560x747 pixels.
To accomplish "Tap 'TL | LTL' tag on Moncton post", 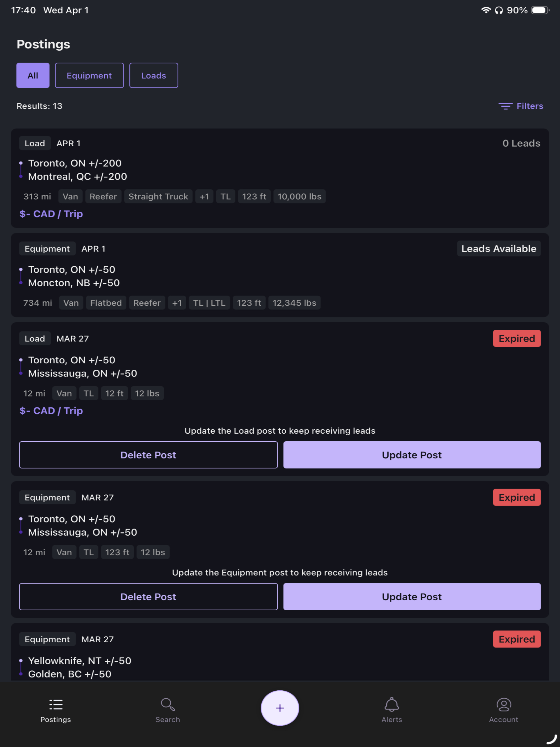I will 209,303.
